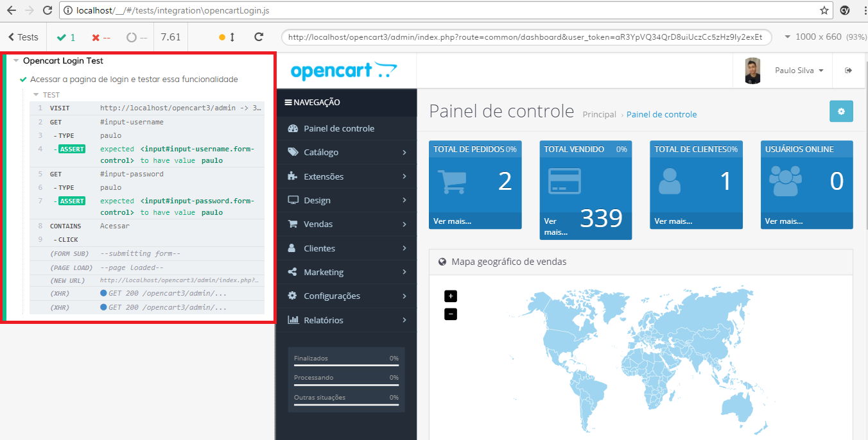Viewport: 868px width, 440px height.
Task: Collapse the TEST commands section
Action: click(37, 95)
